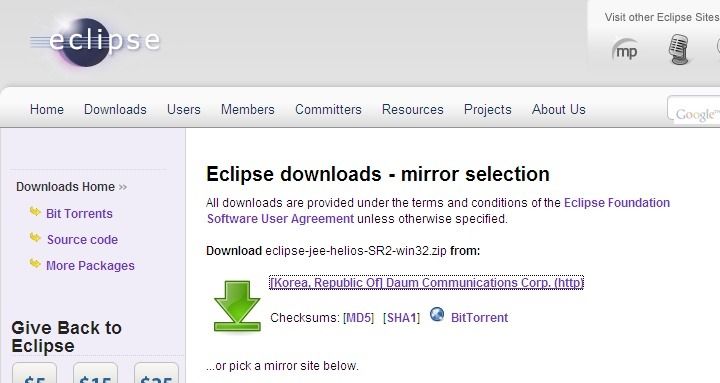This screenshot has height=383, width=720.
Task: Open the Marketplace 'mp' icon
Action: (625, 50)
